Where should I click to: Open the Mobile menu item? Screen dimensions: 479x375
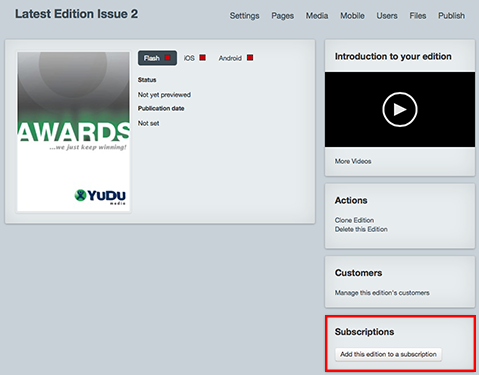point(352,16)
